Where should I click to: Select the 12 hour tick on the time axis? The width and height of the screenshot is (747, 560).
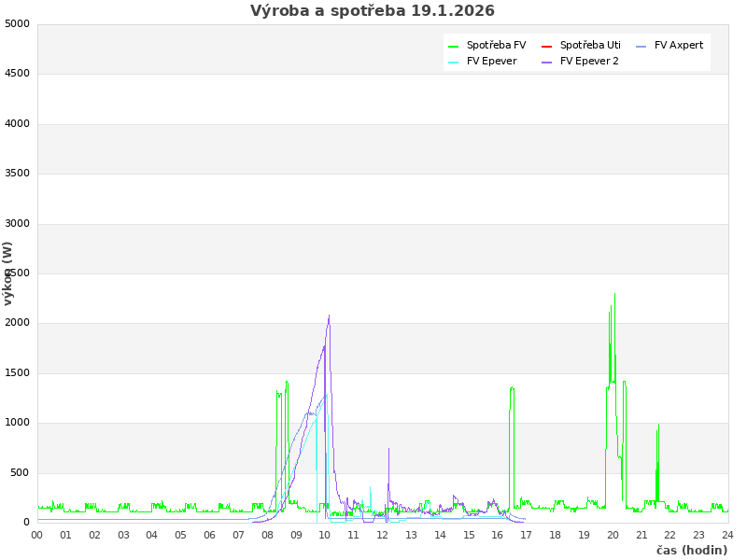(x=383, y=535)
